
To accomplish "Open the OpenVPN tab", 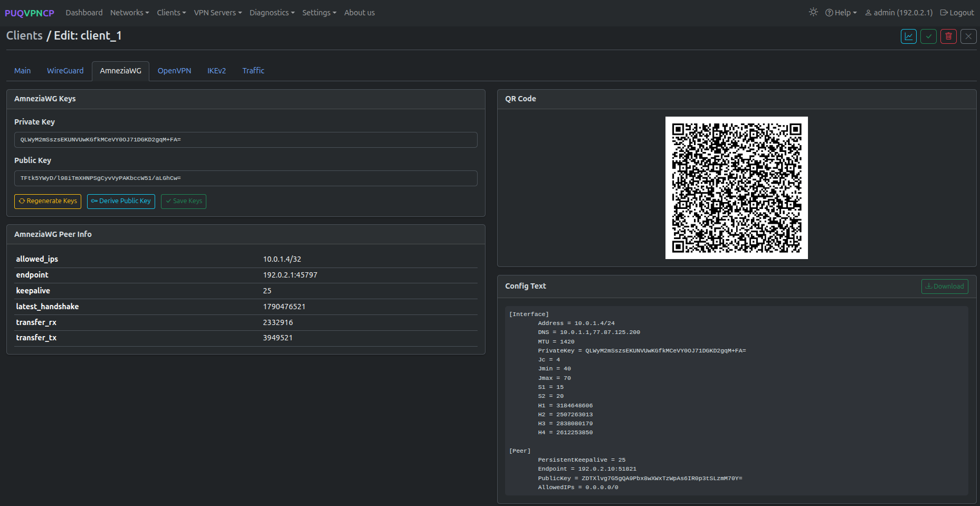I will point(175,71).
